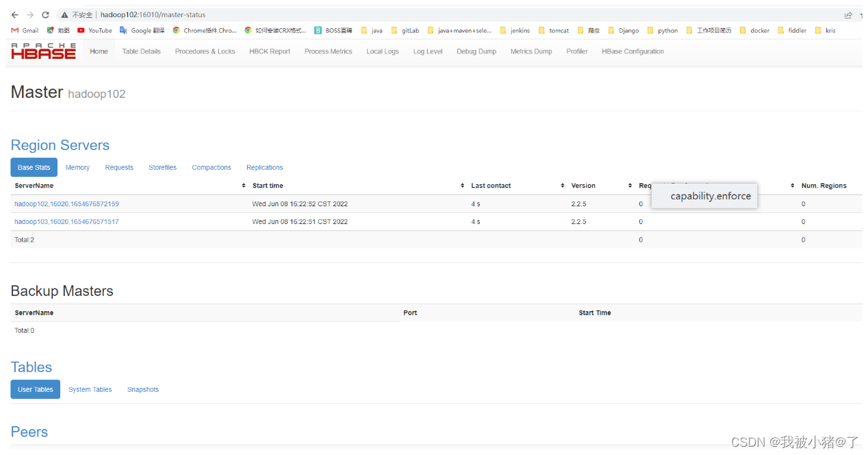Open the 如何安装CRX格式 bookmark
The height and width of the screenshot is (455, 868).
[x=275, y=30]
